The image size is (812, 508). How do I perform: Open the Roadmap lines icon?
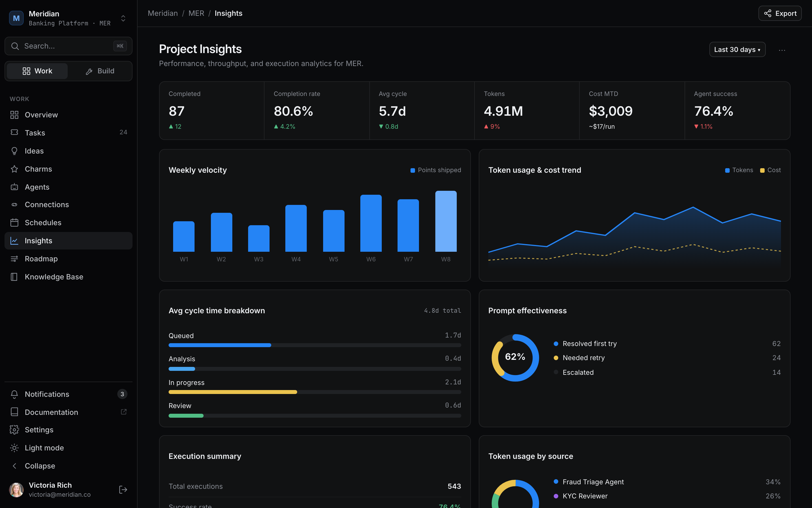point(14,259)
